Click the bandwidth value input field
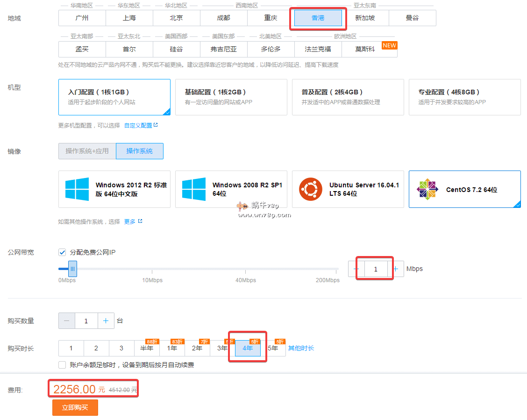Viewport: 527px width, 420px height. pyautogui.click(x=376, y=269)
